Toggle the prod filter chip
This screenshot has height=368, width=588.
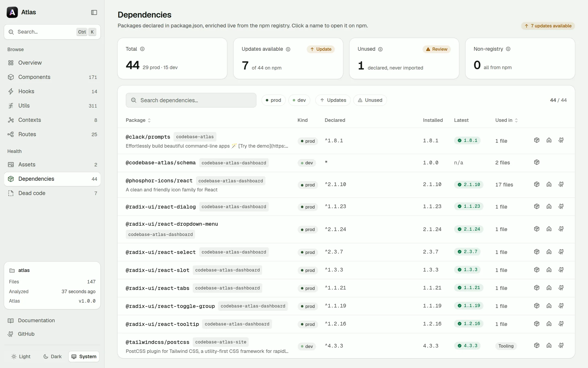pos(273,100)
